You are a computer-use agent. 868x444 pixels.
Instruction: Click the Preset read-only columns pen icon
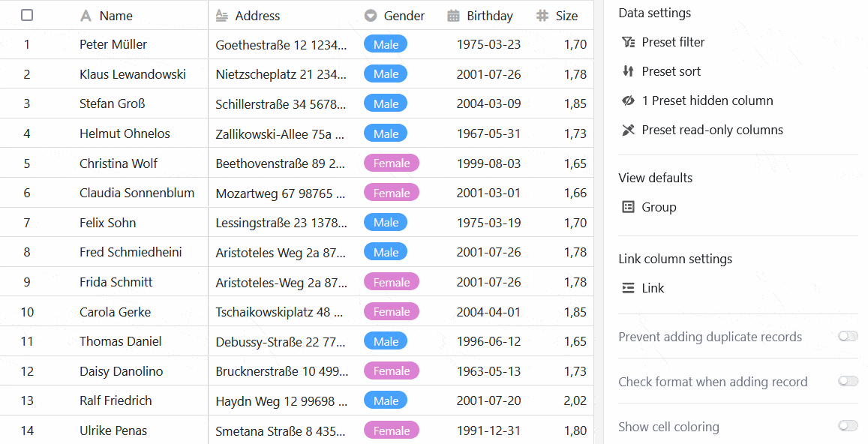pyautogui.click(x=629, y=130)
